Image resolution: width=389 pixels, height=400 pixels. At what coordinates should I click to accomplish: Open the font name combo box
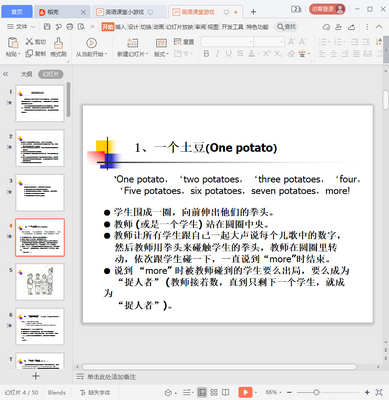pos(227,42)
